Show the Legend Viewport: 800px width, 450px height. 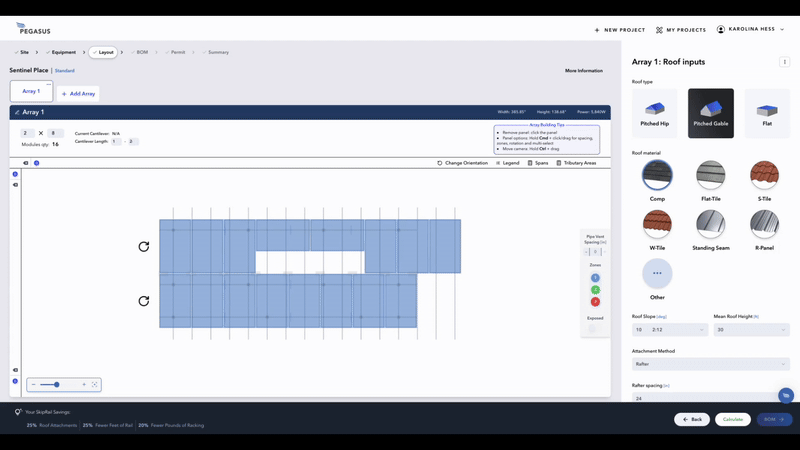(508, 163)
